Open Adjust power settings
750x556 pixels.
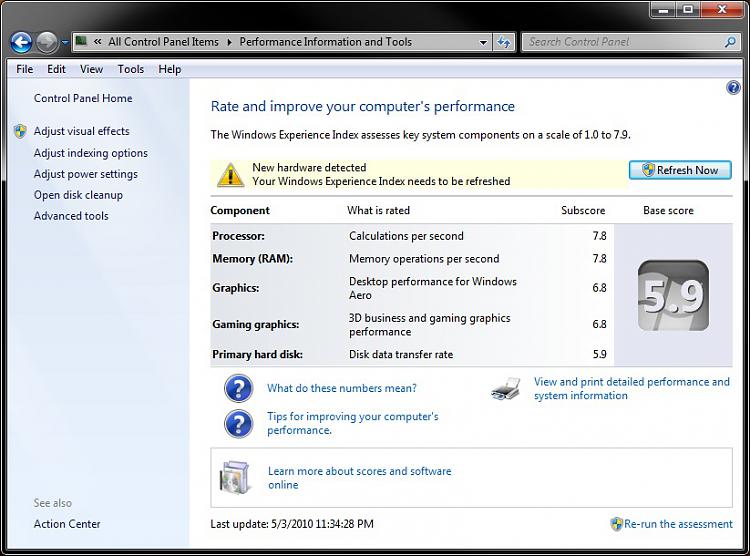point(85,174)
